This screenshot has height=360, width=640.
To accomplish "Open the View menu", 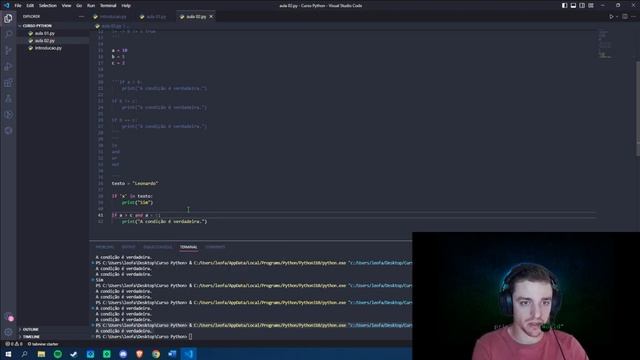I will tap(67, 6).
